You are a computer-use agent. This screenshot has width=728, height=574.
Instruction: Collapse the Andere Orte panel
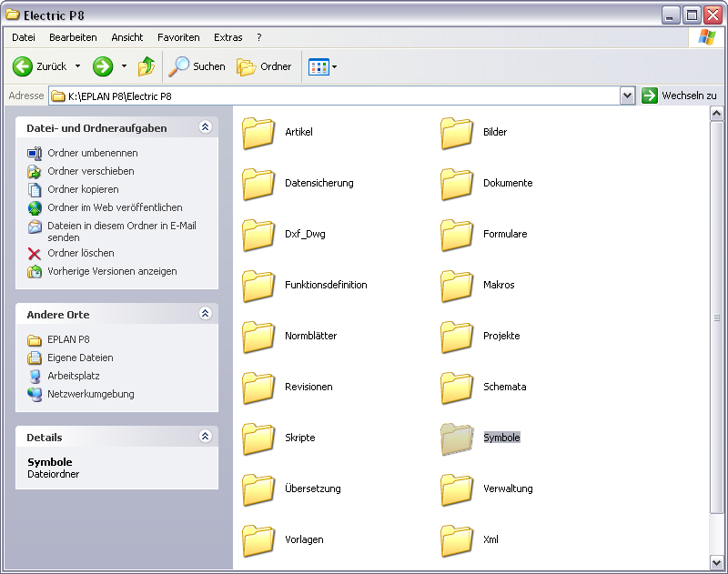click(206, 314)
